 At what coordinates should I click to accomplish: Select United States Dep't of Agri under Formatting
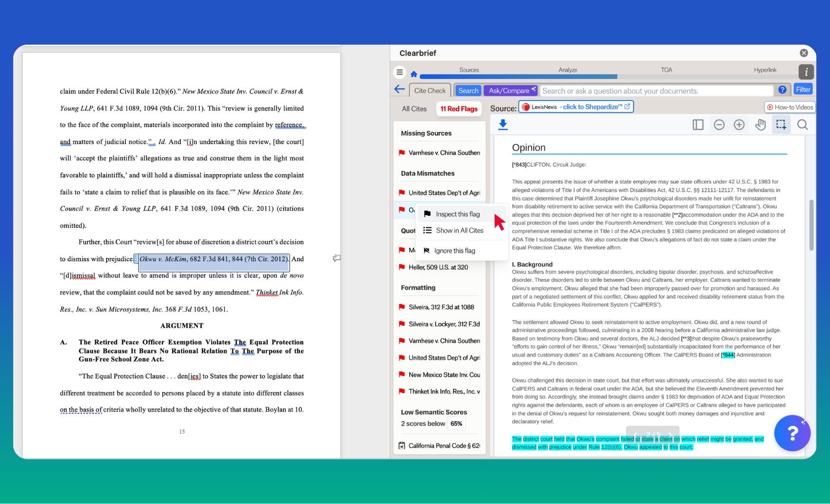(444, 358)
